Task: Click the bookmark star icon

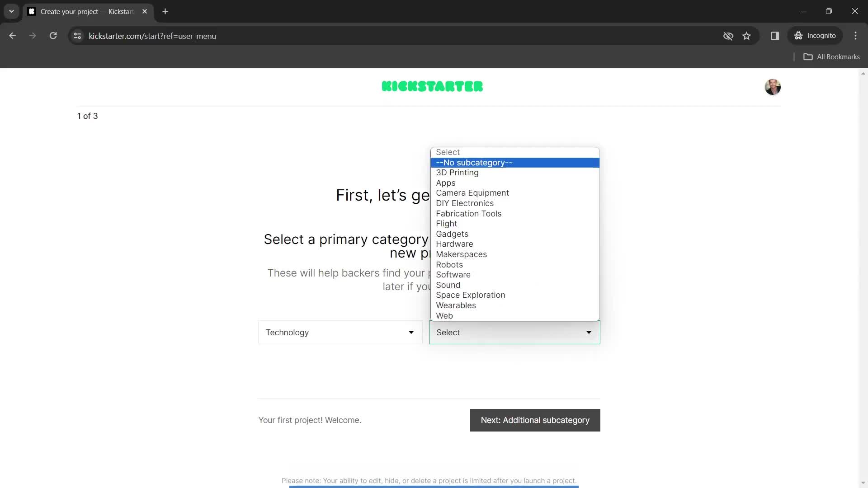Action: click(747, 36)
